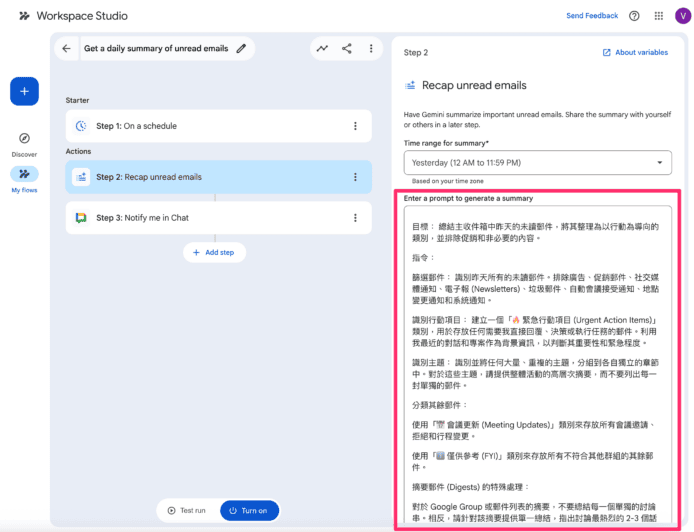Go to My flows in sidebar
The width and height of the screenshot is (694, 532).
point(24,178)
